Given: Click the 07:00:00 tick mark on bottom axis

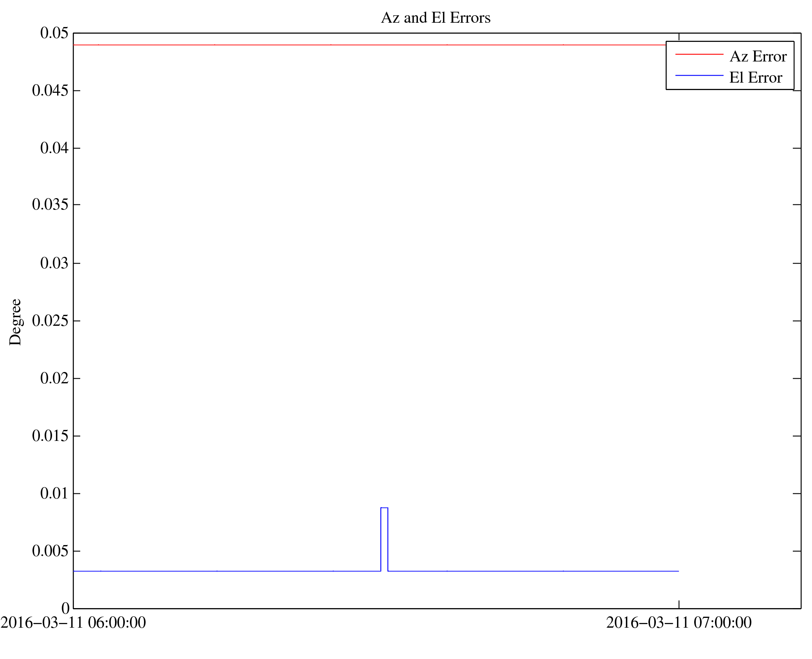Looking at the screenshot, I should [679, 604].
